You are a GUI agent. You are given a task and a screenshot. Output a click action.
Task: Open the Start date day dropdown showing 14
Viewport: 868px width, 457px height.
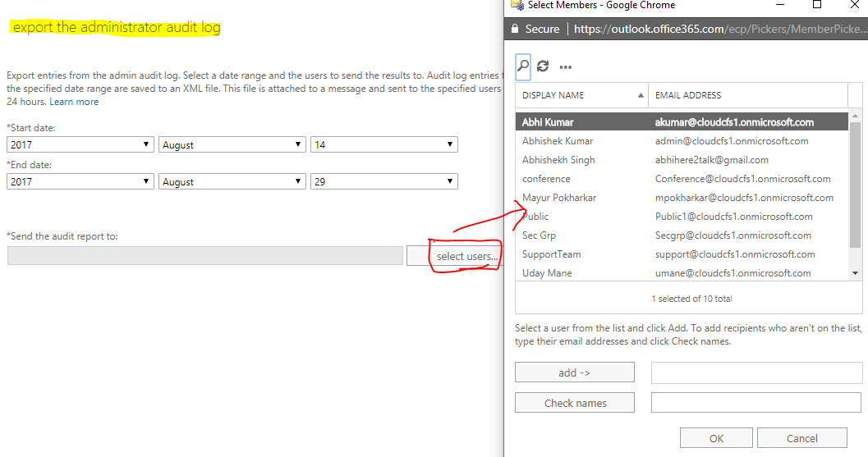point(384,145)
